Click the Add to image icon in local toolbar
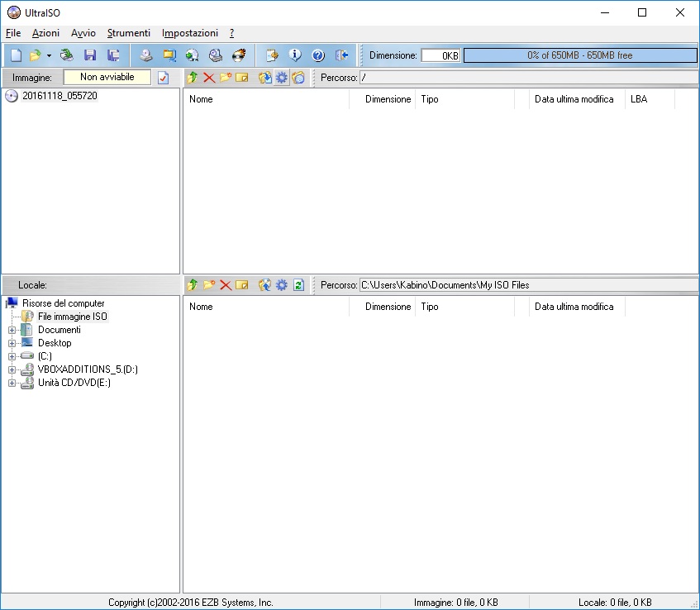The image size is (700, 610). point(264,285)
